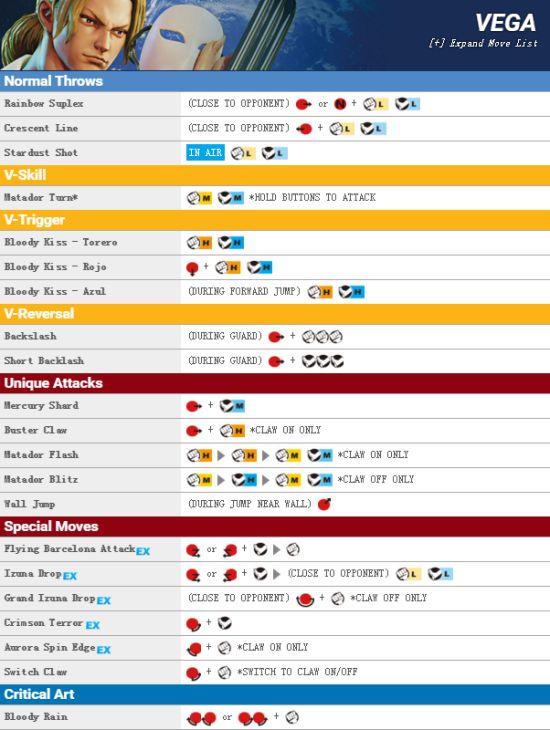Click the punch icon in Bloody Rain row
This screenshot has height=730, width=550.
tap(292, 717)
